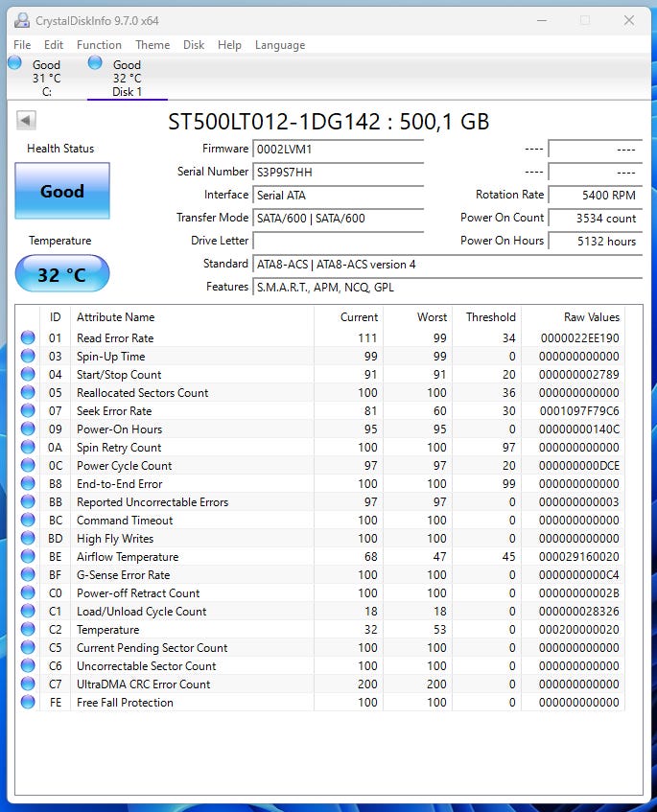Click the status orb beside Read Error Rate
This screenshot has width=657, height=812.
28,337
